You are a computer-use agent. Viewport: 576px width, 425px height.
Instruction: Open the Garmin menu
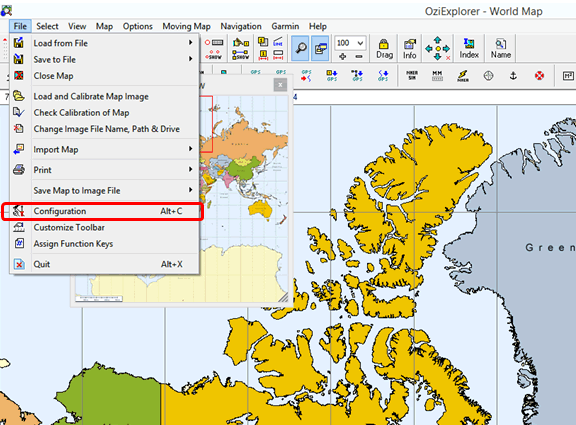285,26
